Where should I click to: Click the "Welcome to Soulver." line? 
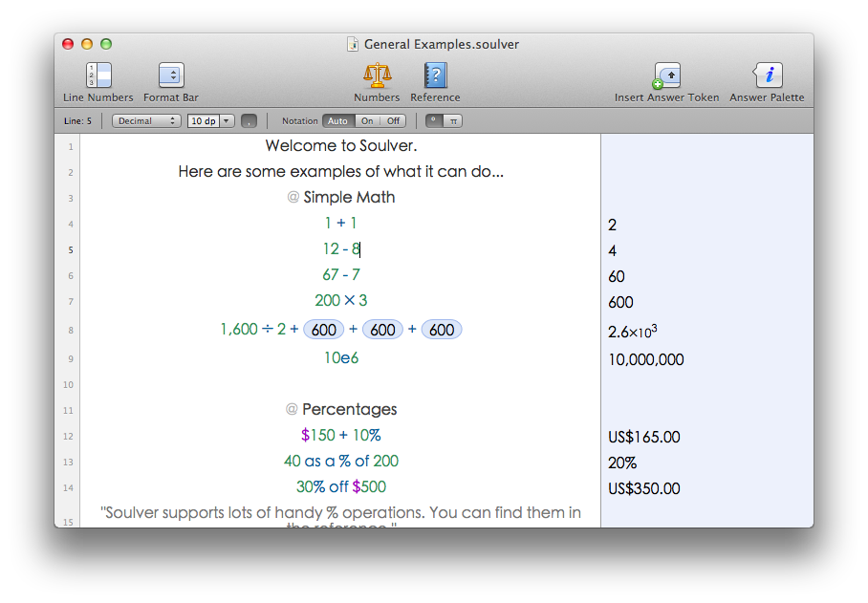click(341, 145)
